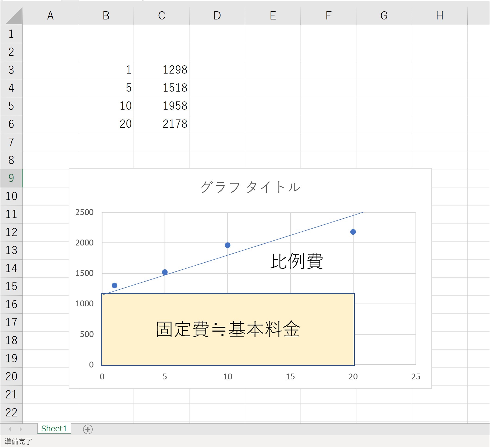Select row 7 header

pyautogui.click(x=11, y=142)
